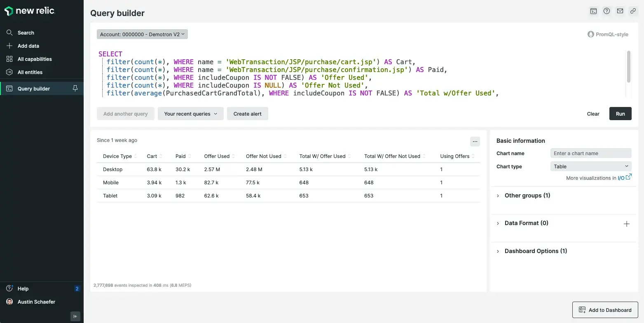Click the Add to Dashboard button
The image size is (644, 323).
tap(605, 310)
